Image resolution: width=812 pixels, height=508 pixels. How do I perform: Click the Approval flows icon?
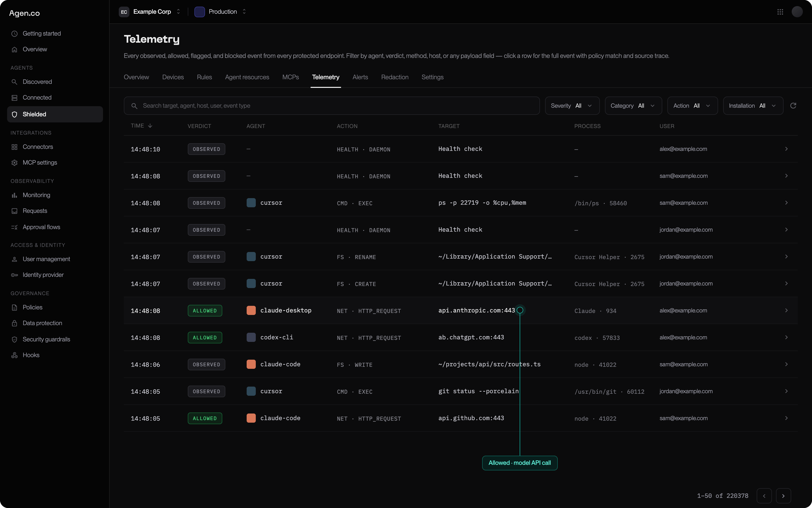tap(14, 227)
